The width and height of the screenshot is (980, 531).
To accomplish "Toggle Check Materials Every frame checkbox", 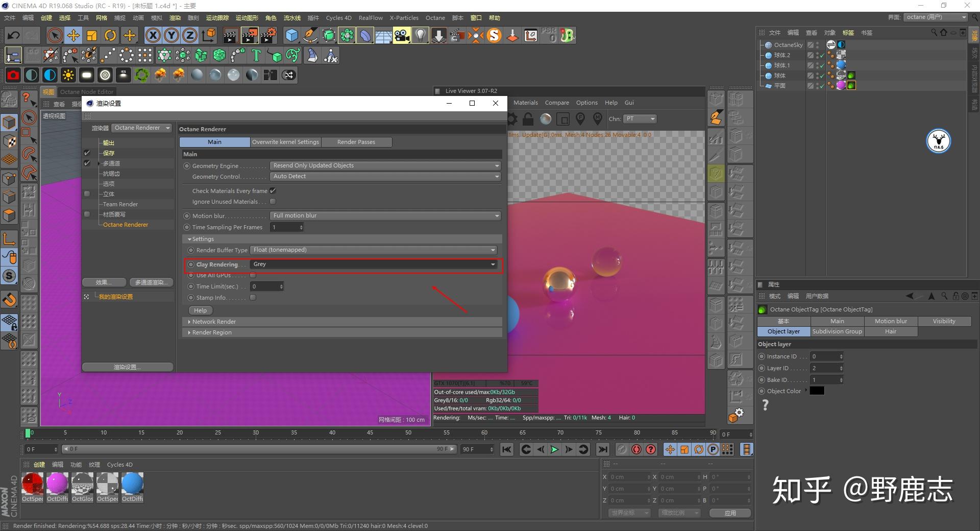I will pos(273,190).
